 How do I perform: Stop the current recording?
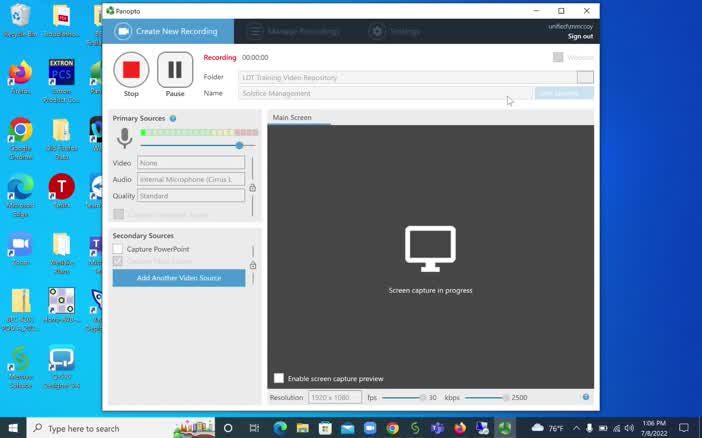coord(131,70)
